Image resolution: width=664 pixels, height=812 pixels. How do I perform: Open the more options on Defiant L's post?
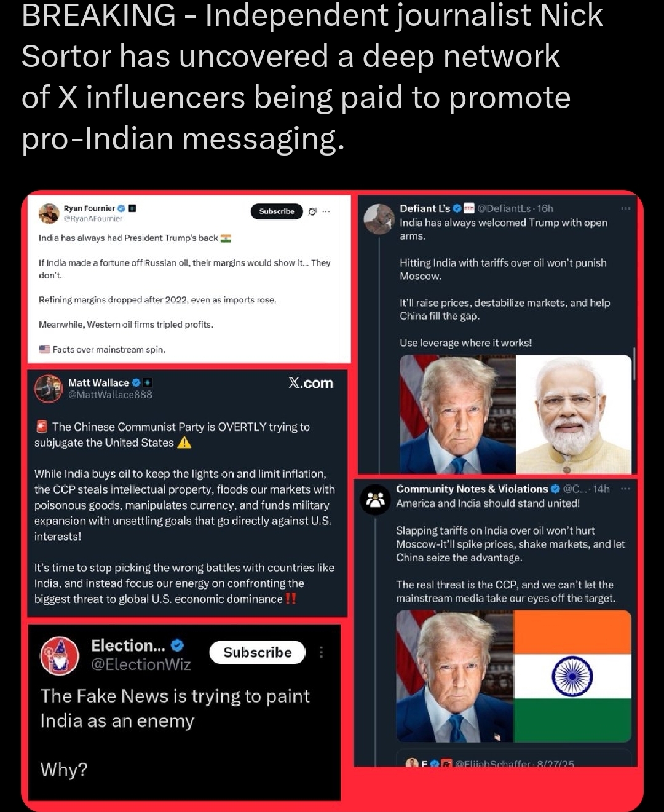[x=625, y=208]
